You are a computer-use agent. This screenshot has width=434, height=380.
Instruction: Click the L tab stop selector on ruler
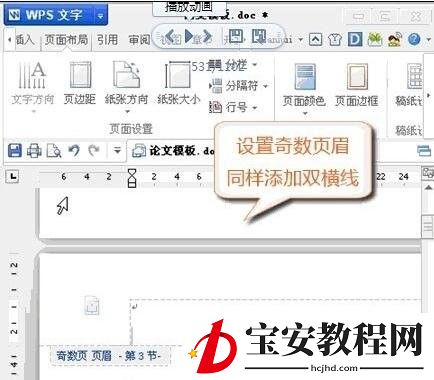(x=13, y=176)
